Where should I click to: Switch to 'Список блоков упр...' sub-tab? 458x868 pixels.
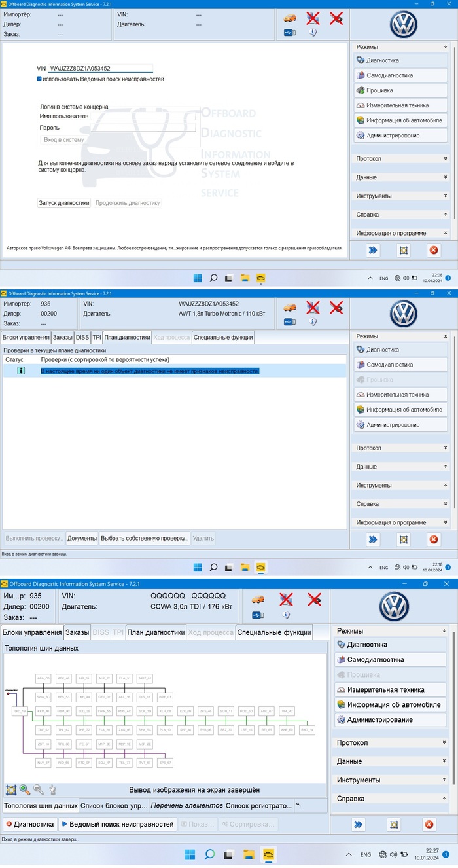tap(114, 806)
